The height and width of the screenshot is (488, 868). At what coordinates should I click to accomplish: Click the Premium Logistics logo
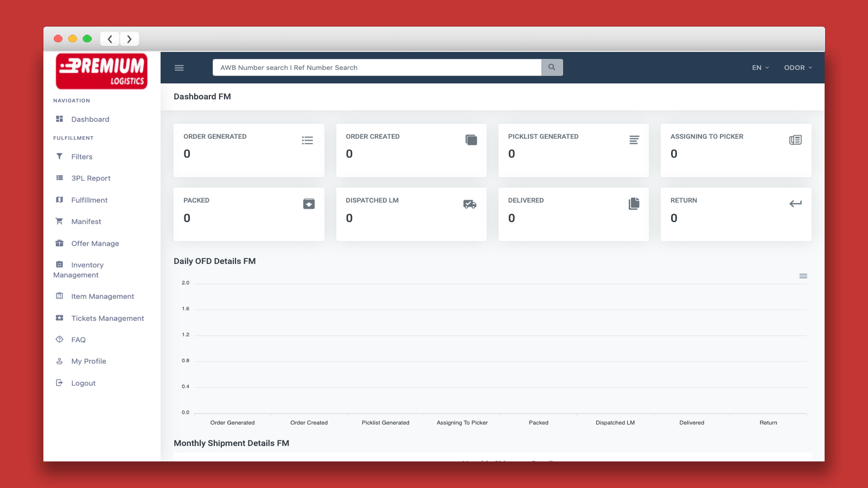101,71
